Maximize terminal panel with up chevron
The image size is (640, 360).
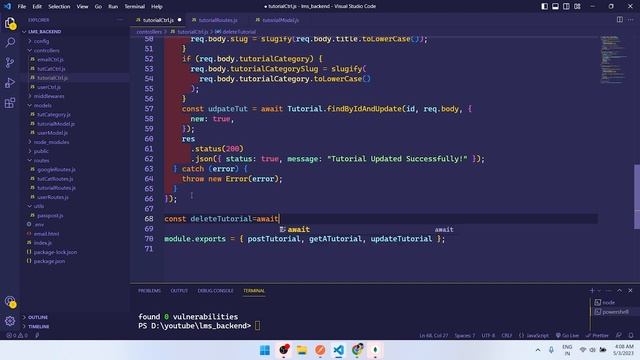(x=619, y=291)
